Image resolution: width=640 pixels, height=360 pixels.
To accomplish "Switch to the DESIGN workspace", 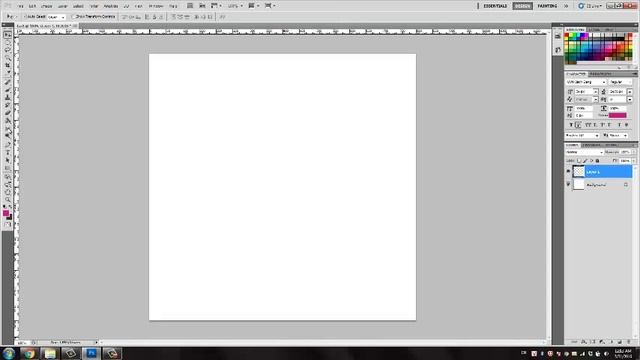I will pos(522,6).
